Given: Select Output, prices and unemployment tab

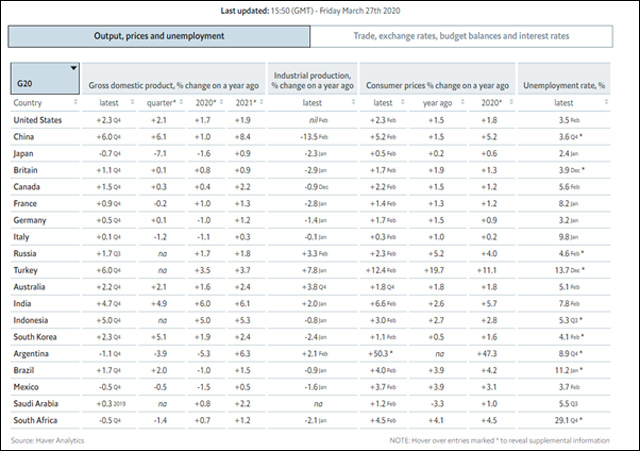Looking at the screenshot, I should pos(159,37).
